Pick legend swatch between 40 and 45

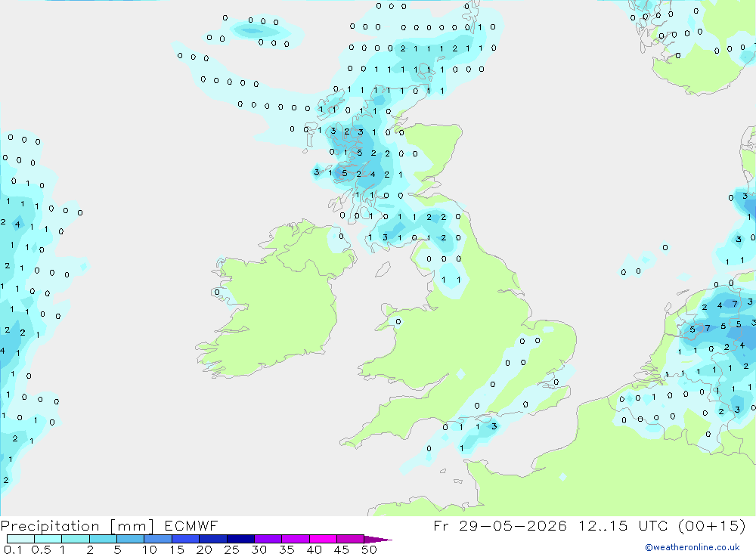click(323, 539)
